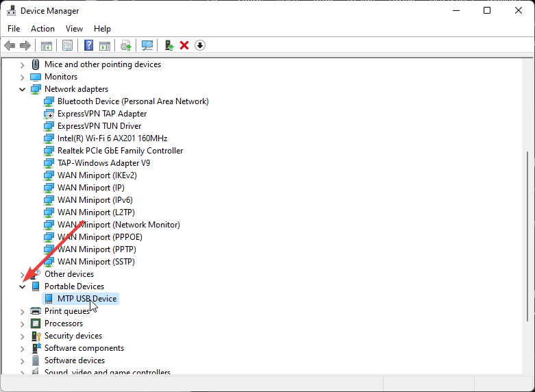Click the Portable Devices category icon
The height and width of the screenshot is (392, 535).
[36, 286]
